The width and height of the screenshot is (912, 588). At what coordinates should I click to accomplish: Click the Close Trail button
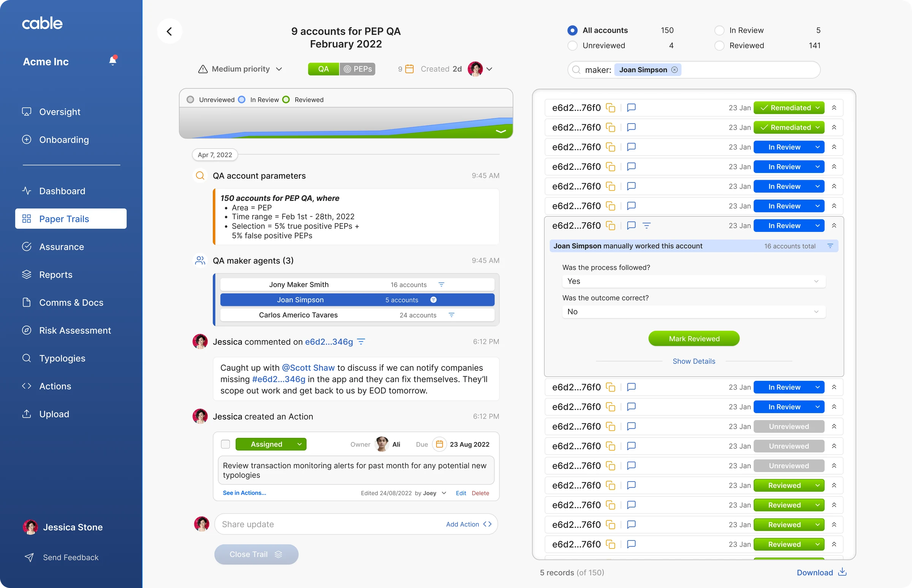point(256,555)
